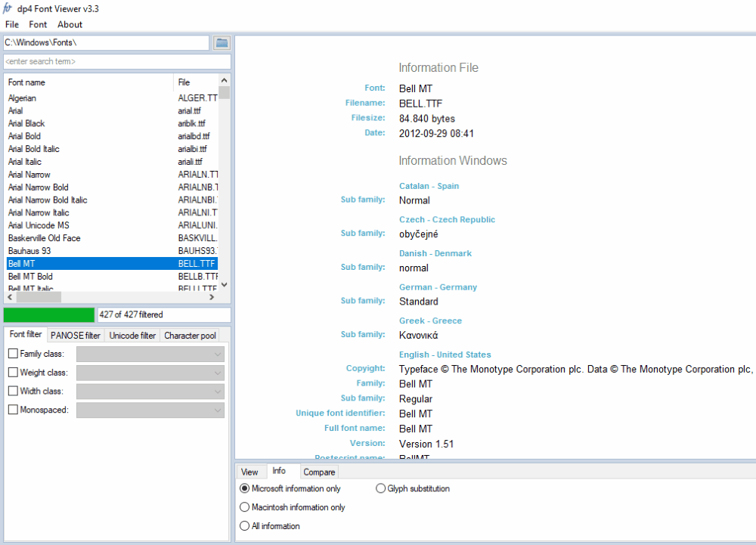The image size is (756, 545).
Task: Select Algerian in the font list
Action: point(112,98)
